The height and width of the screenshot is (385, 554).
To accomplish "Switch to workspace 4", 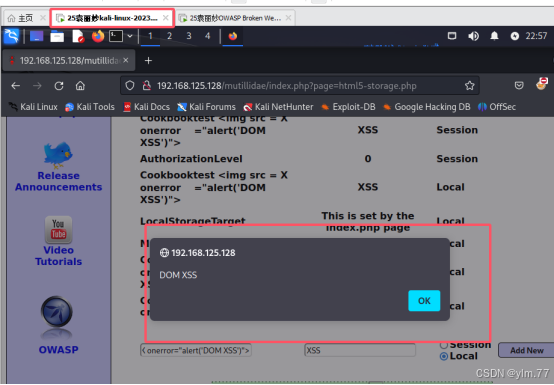I will click(208, 36).
